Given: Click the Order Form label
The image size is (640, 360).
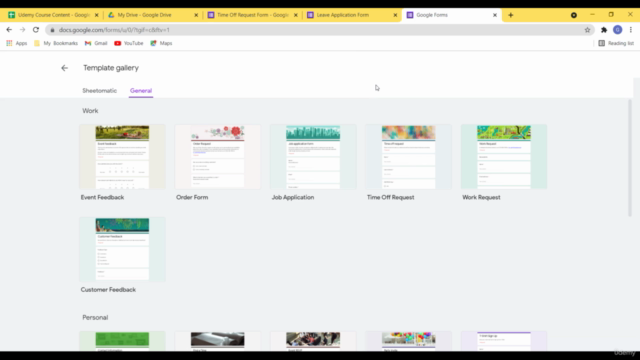Looking at the screenshot, I should [192, 198].
